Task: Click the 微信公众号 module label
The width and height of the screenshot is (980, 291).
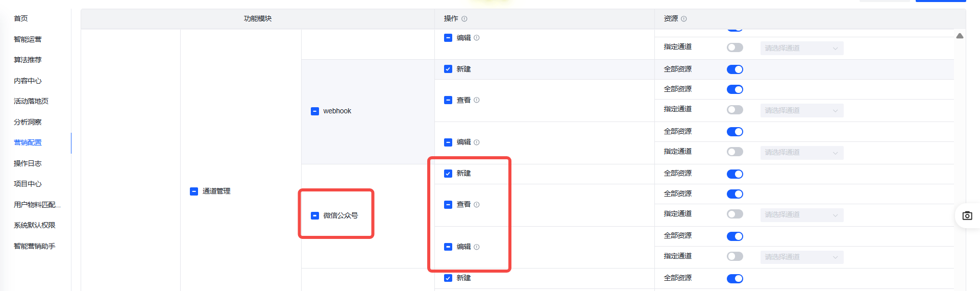Action: 340,216
